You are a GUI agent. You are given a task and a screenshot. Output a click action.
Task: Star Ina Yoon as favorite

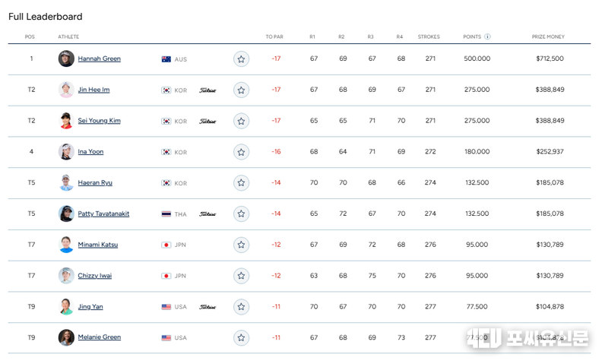coord(241,152)
